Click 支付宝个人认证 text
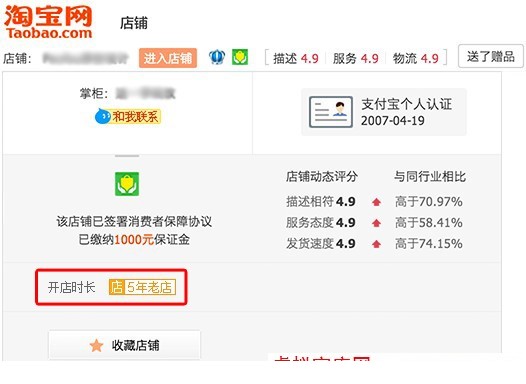 pos(407,104)
